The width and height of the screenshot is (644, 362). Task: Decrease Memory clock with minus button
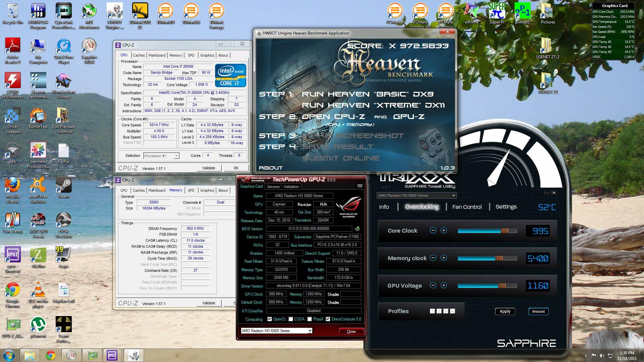pyautogui.click(x=433, y=258)
